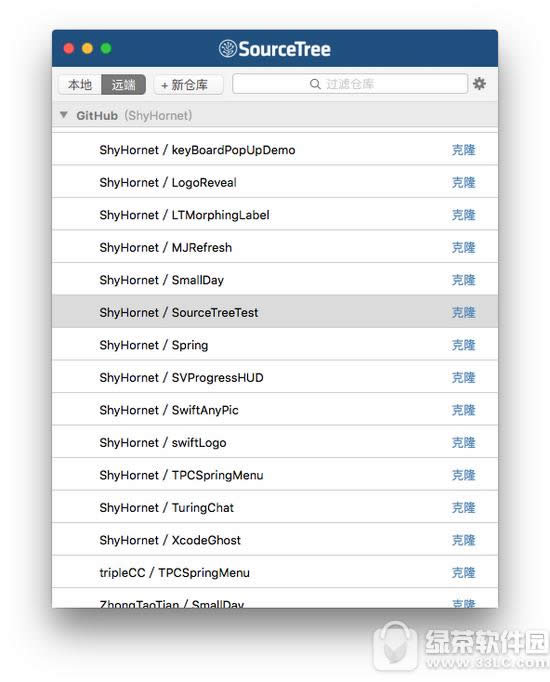550x682 pixels.
Task: Select ShyHornet / LTMorphingLabel row
Action: 275,214
